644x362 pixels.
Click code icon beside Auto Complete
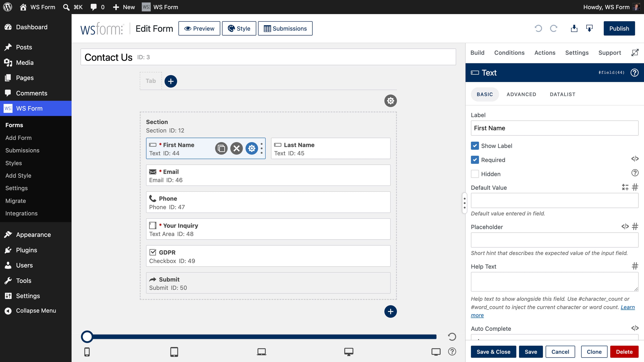pyautogui.click(x=635, y=328)
